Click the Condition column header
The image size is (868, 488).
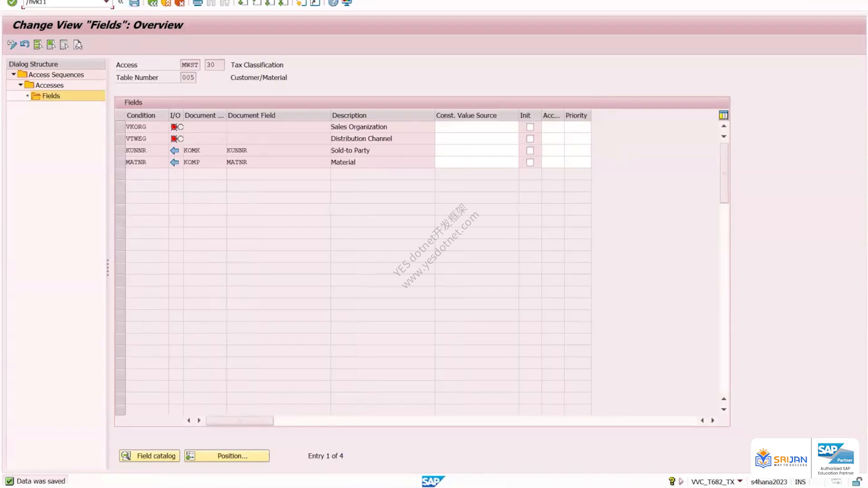coord(147,115)
